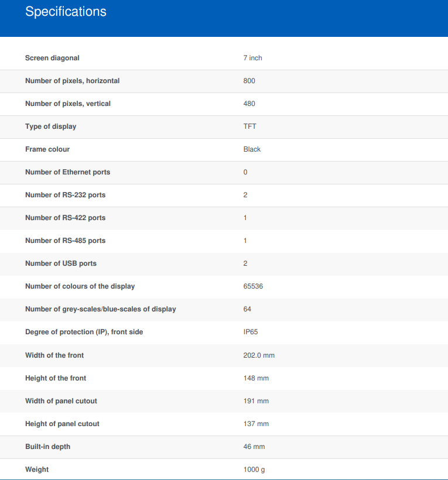Screen dimensions: 448x480
Task: Click the '65536' colours value
Action: (x=253, y=286)
